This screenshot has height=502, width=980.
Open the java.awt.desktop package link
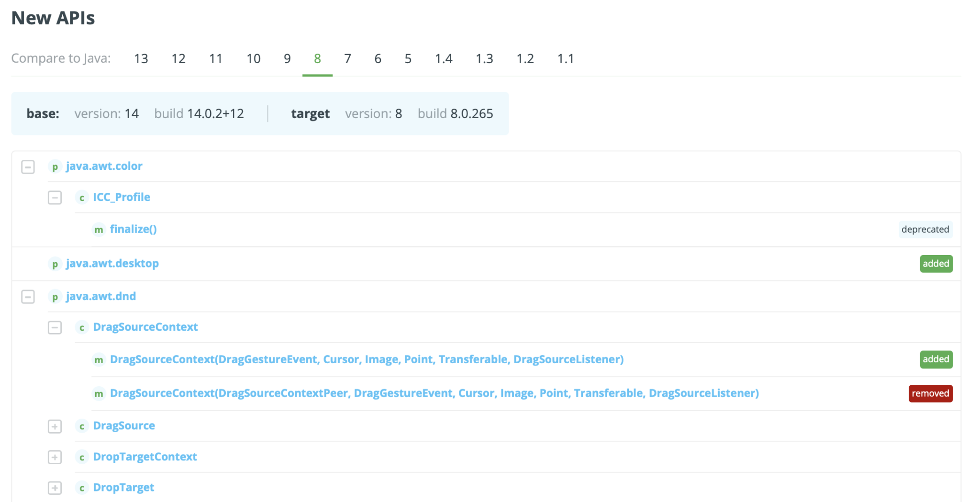(112, 264)
